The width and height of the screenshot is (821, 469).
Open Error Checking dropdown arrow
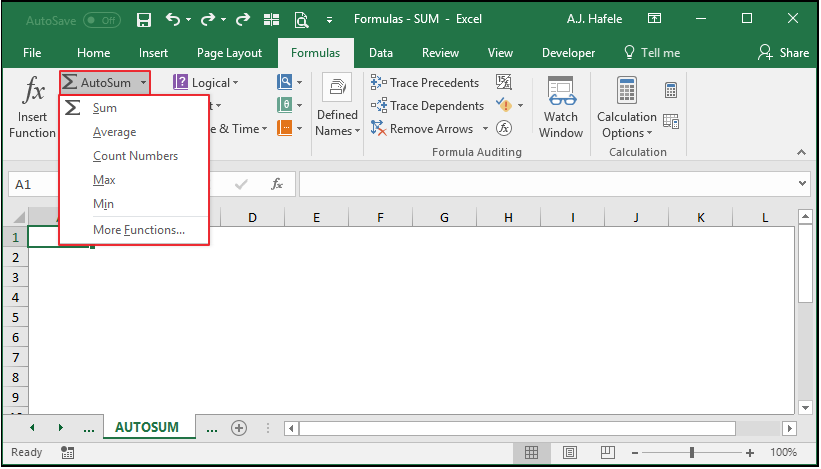pos(520,106)
